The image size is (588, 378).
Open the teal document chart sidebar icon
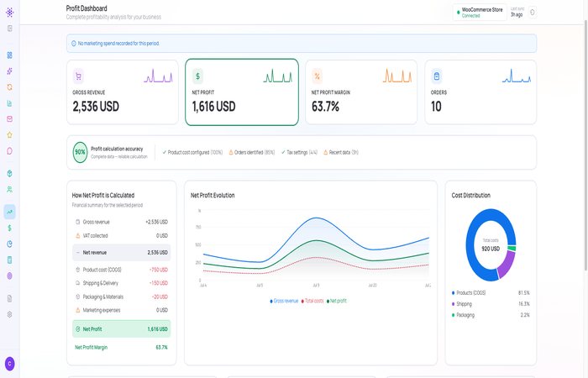(10, 103)
